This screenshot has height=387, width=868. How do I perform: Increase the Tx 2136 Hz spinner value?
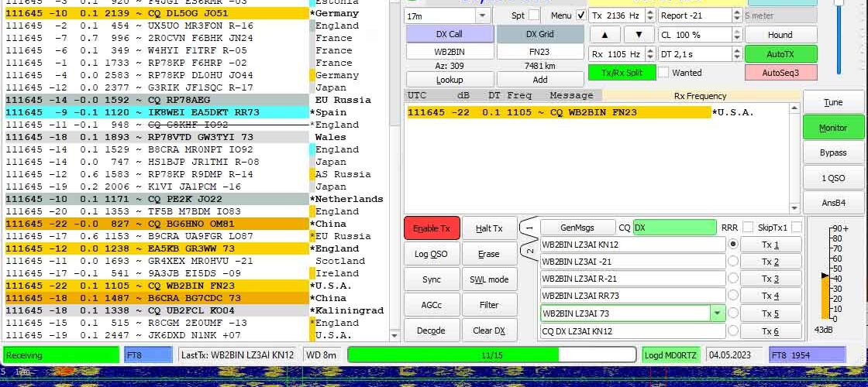coord(650,12)
